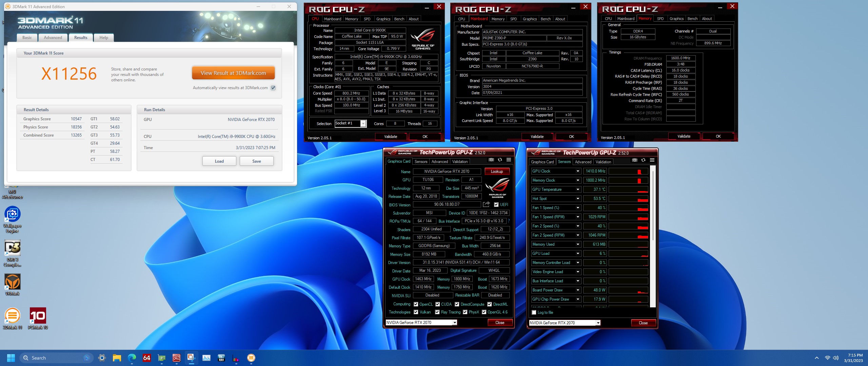
Task: Toggle Automatically view results at 3DMark.com checkbox
Action: click(273, 88)
